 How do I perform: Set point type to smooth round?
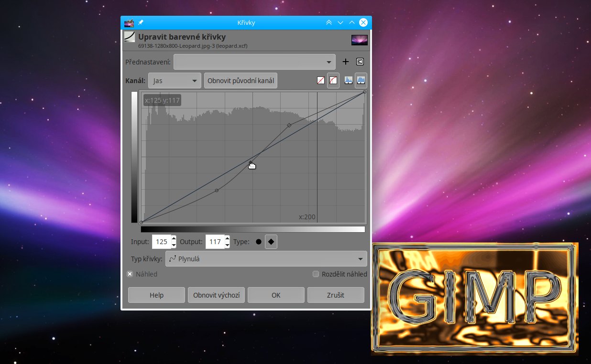(259, 242)
